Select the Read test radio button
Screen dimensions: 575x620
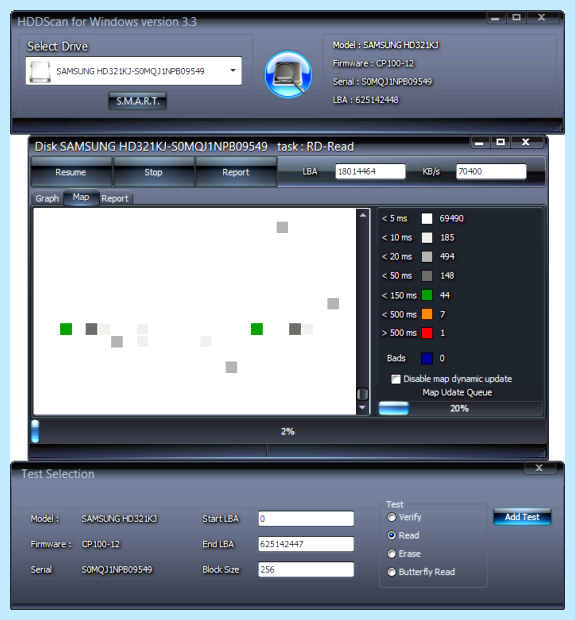coord(392,535)
